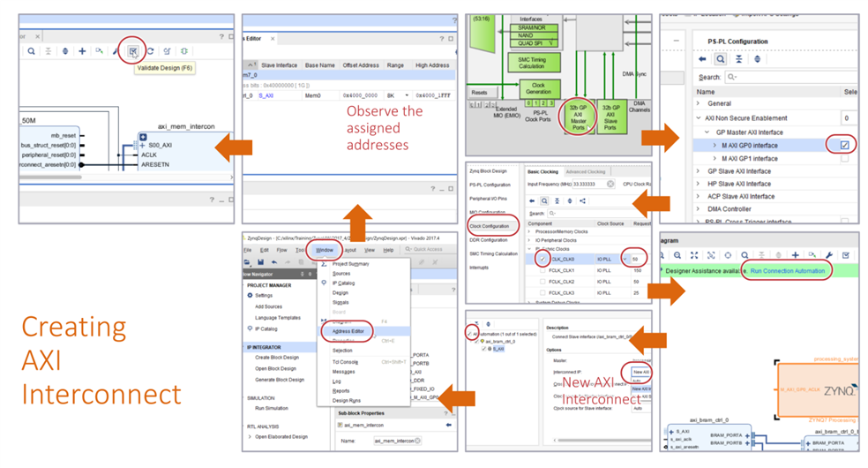Image resolution: width=868 pixels, height=468 pixels.
Task: Click Run Connection Automation link
Action: pos(787,271)
